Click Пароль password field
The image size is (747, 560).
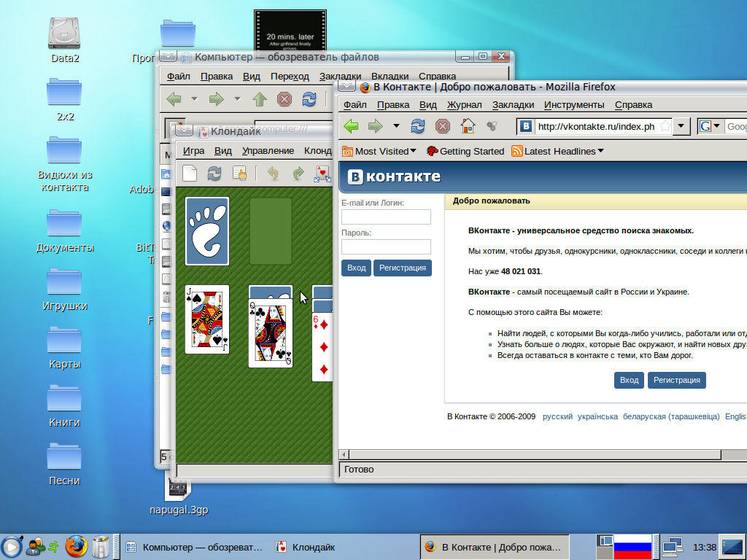tap(386, 246)
